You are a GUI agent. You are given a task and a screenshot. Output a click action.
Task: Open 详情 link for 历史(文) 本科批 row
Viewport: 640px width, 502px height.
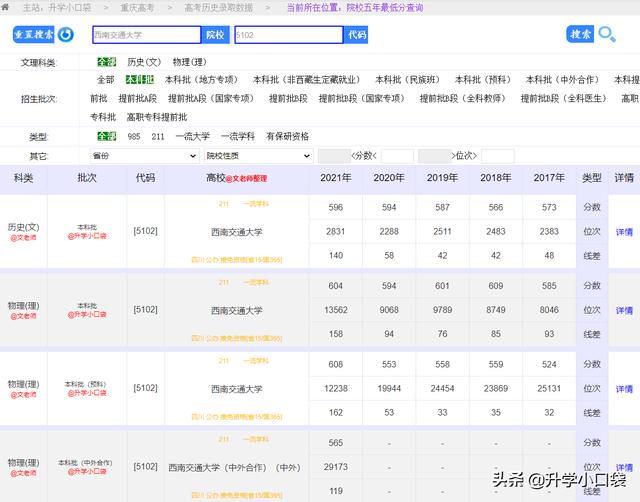624,232
